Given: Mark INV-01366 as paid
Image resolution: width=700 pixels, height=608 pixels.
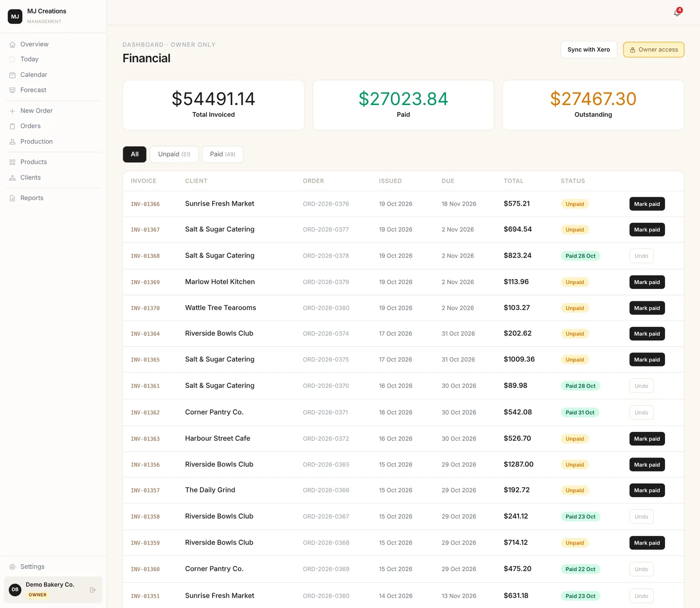Looking at the screenshot, I should coord(647,204).
